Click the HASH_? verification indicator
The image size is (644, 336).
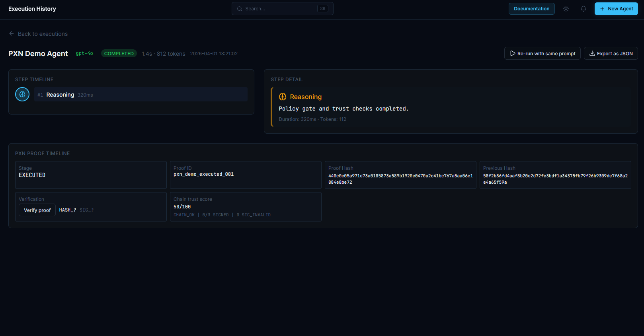[68, 210]
